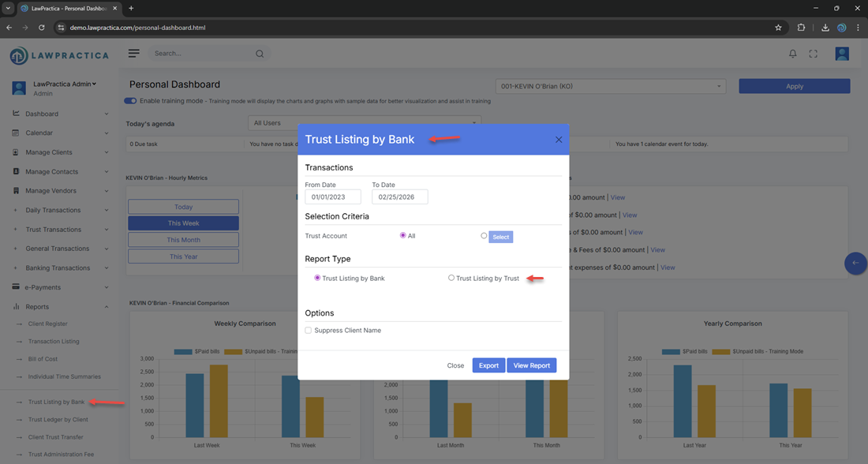Check the Suppress Client Name box
This screenshot has height=464, width=868.
tap(309, 330)
